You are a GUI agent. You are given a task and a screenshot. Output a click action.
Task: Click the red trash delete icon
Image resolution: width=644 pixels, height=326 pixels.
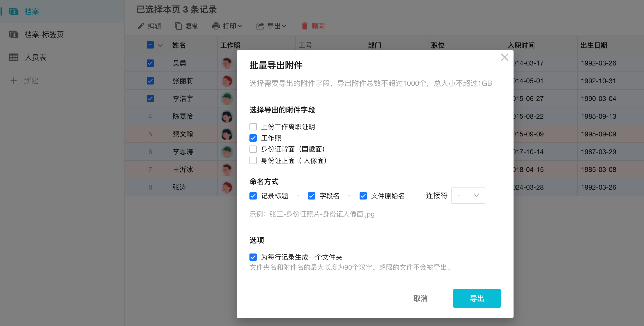305,26
